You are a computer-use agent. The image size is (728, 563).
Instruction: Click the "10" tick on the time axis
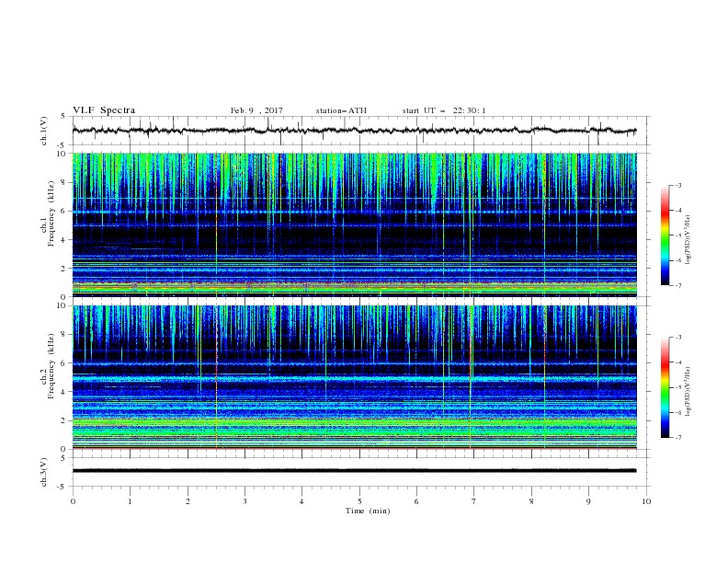pyautogui.click(x=646, y=501)
